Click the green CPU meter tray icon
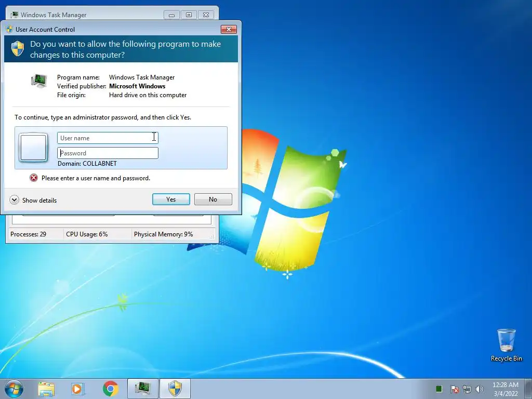Image resolution: width=532 pixels, height=399 pixels. (x=438, y=389)
